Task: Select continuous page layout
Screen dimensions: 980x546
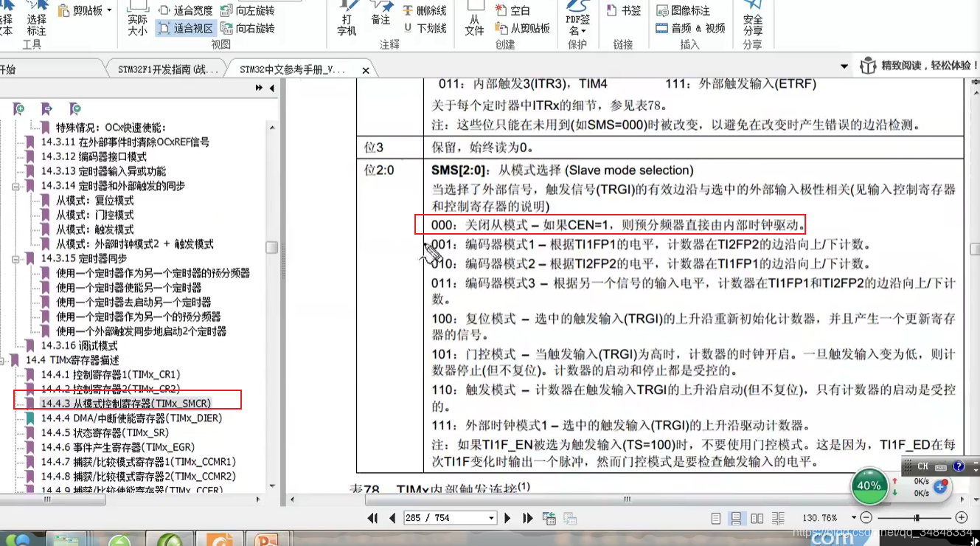Action: tap(736, 519)
